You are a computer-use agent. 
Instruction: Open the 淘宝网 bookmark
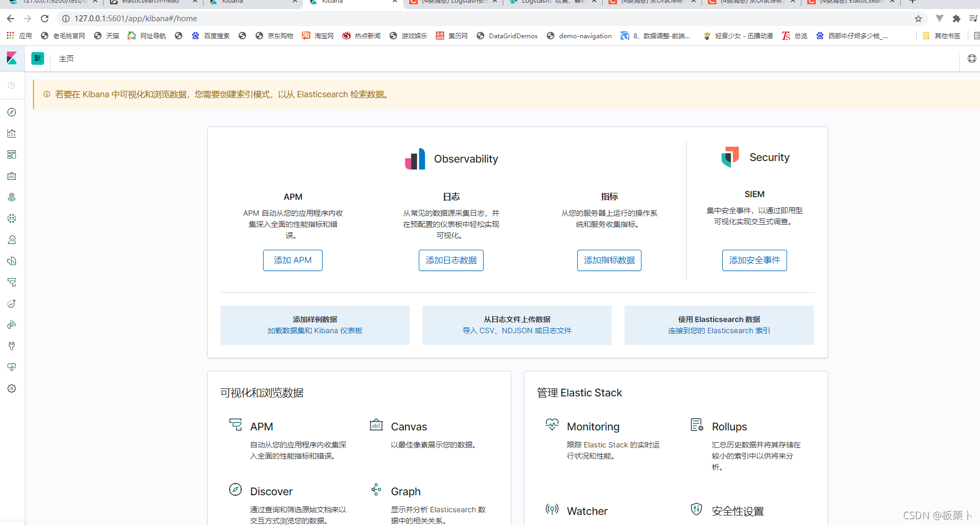tap(318, 36)
